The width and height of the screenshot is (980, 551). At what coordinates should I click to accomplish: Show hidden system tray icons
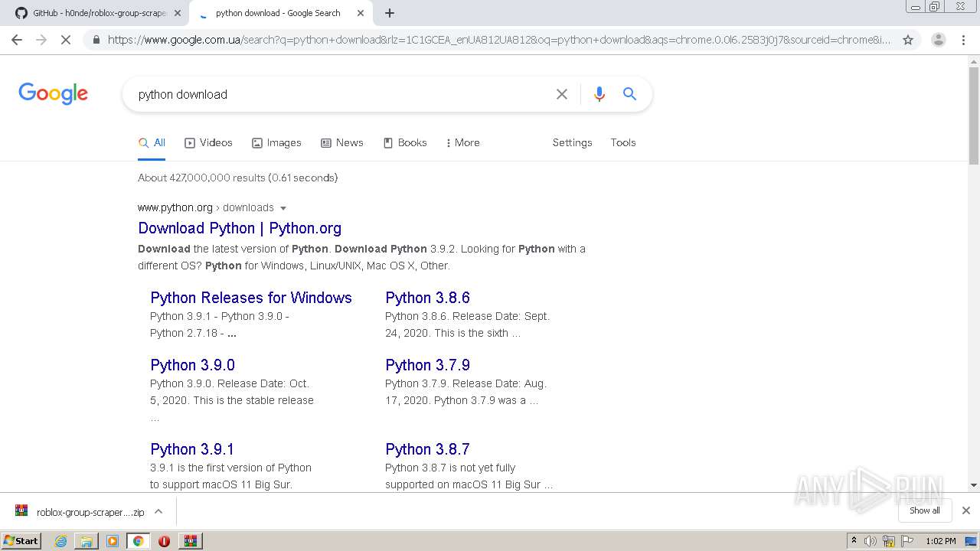point(854,541)
